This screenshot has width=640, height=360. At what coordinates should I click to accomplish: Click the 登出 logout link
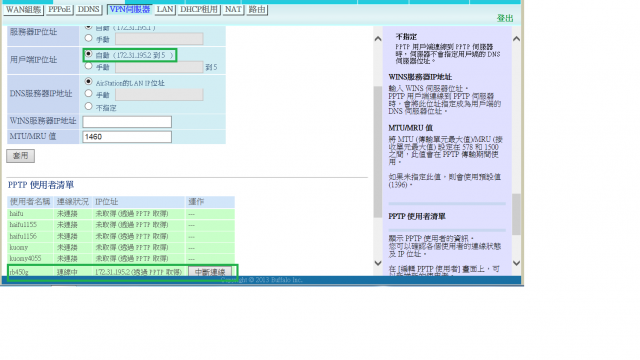pyautogui.click(x=504, y=18)
